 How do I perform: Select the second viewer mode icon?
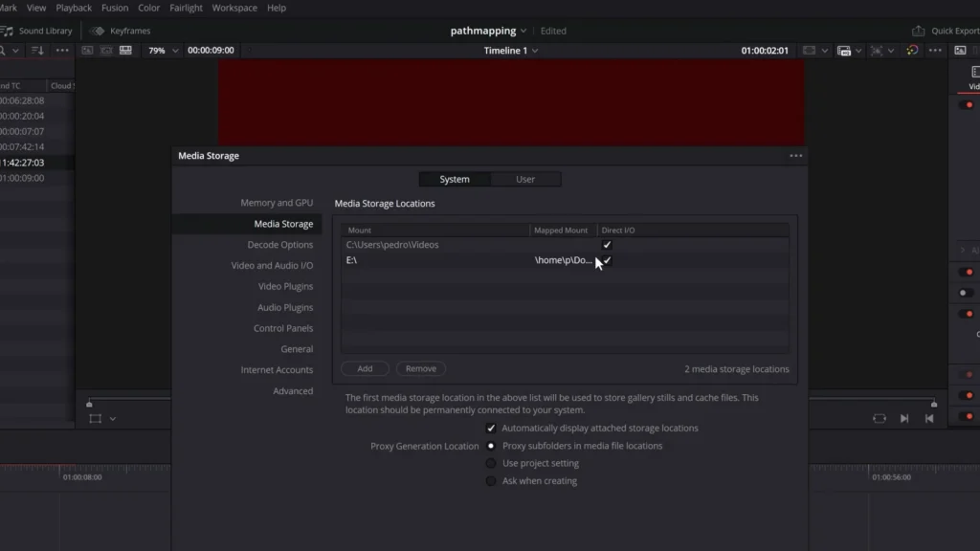coord(106,50)
